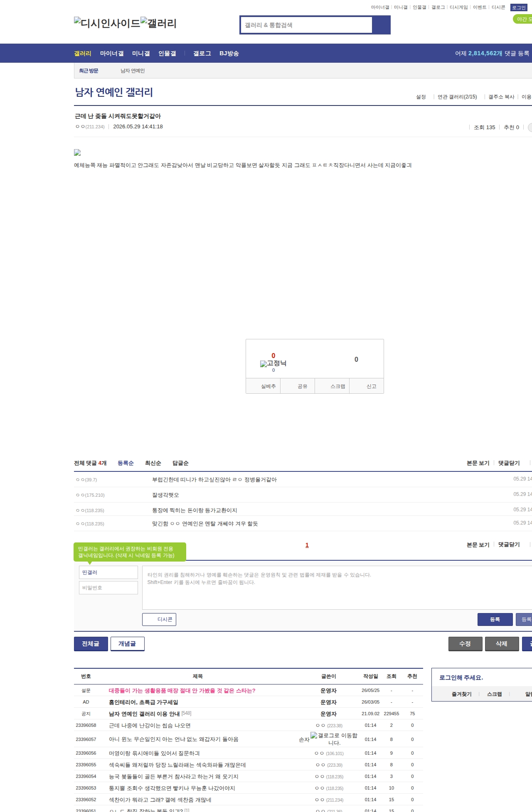Image resolution: width=532 pixels, height=812 pixels.
Task: Open the 이벤트 top utility link
Action: click(480, 7)
